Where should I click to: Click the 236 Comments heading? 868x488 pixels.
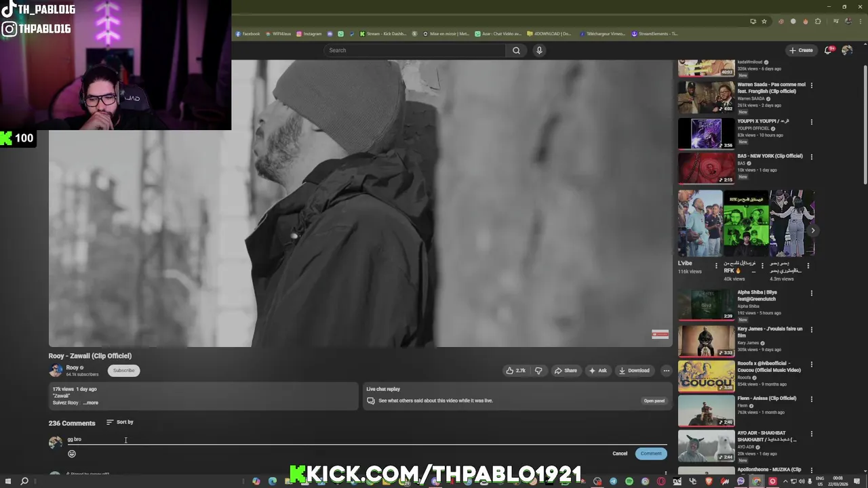point(72,423)
